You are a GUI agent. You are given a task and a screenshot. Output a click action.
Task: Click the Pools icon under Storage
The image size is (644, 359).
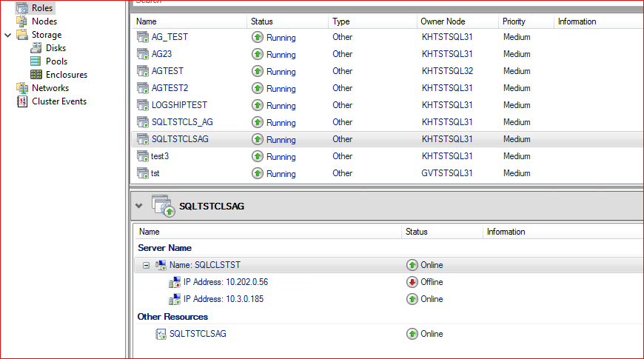coord(36,61)
